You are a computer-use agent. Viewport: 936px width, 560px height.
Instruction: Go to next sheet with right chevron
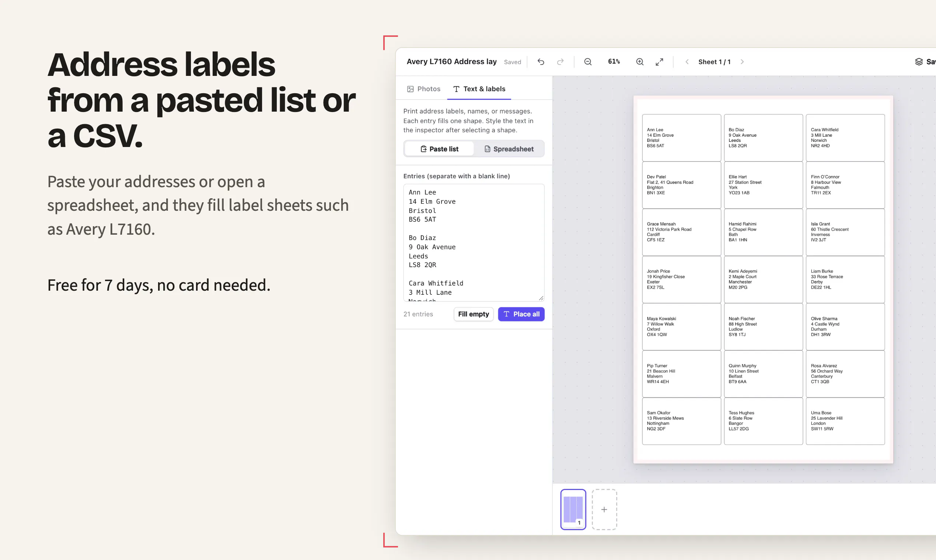[742, 62]
